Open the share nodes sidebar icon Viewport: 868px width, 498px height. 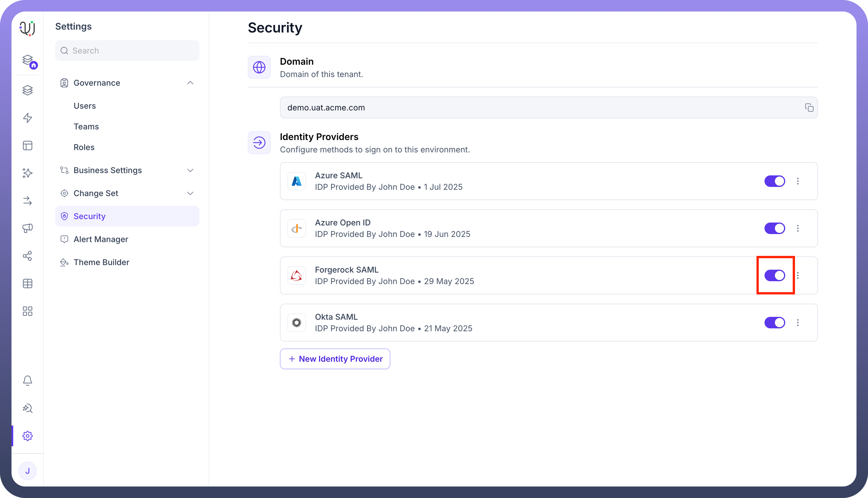pyautogui.click(x=27, y=256)
